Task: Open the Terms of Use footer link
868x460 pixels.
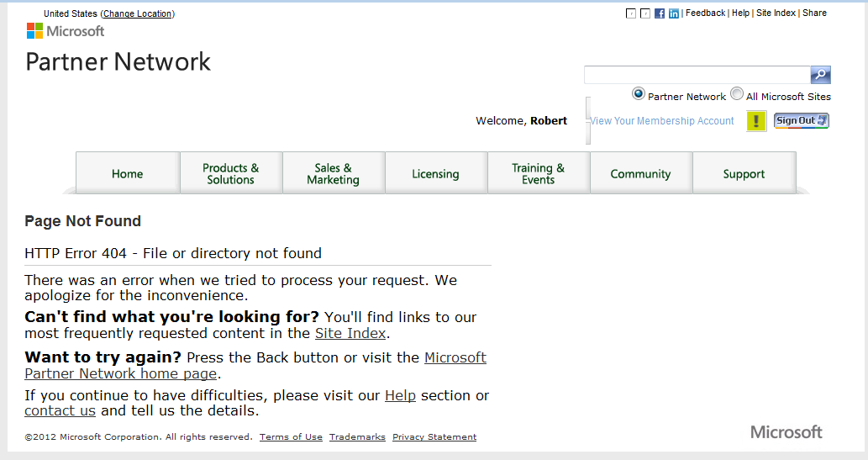Action: [291, 436]
